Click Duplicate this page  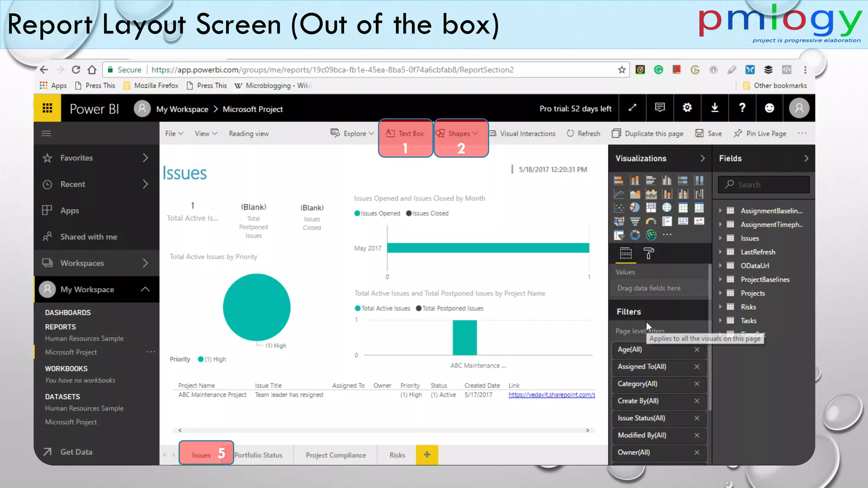(x=648, y=133)
